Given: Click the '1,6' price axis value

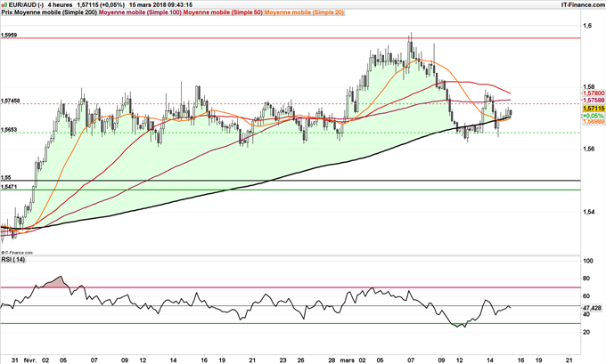Looking at the screenshot, I should pyautogui.click(x=587, y=26).
